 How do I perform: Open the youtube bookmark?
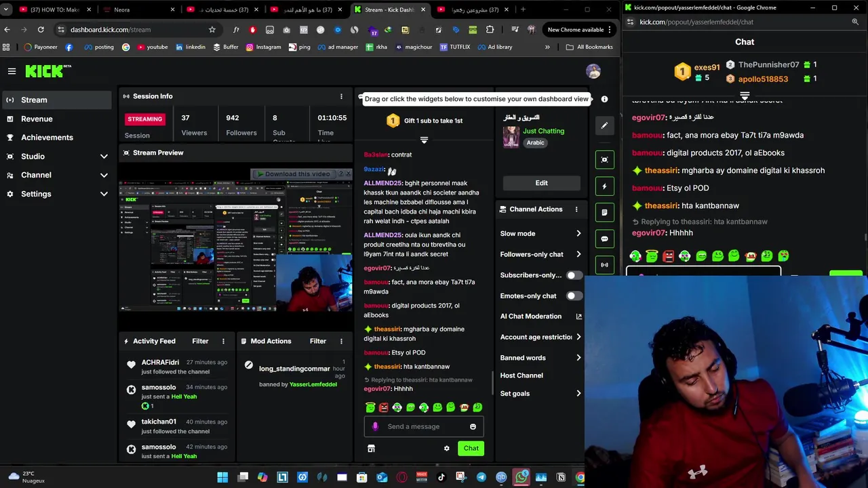tap(153, 47)
